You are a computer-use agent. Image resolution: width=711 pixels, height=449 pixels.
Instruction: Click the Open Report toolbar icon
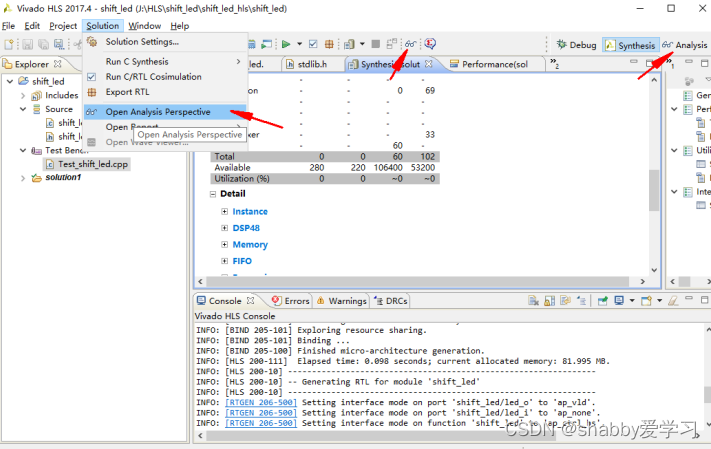(349, 44)
